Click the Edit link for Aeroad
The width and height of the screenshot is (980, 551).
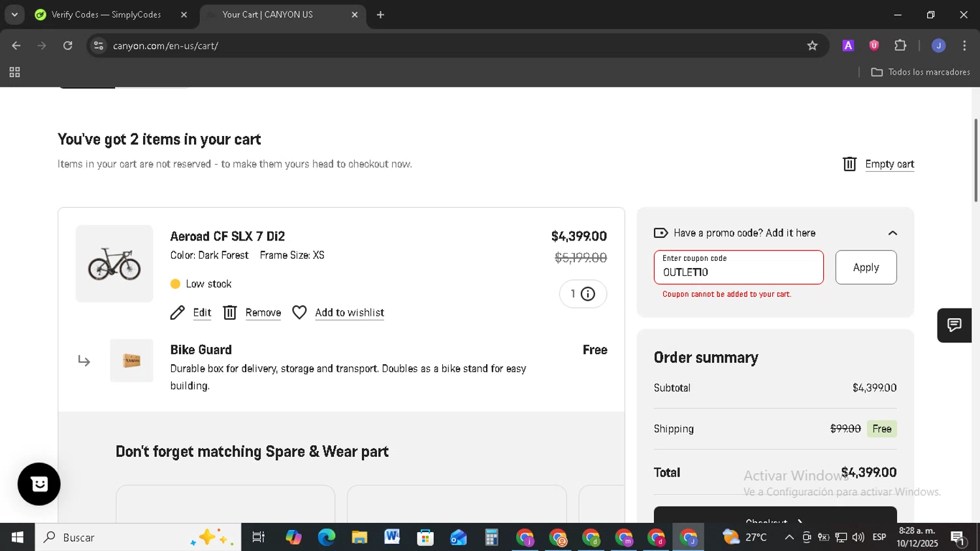pyautogui.click(x=202, y=312)
